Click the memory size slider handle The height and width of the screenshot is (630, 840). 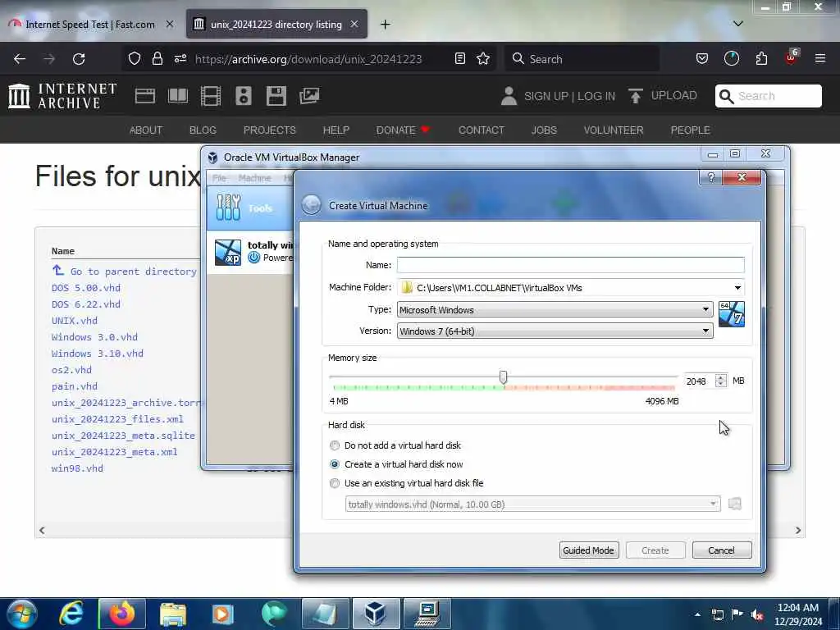(x=503, y=377)
